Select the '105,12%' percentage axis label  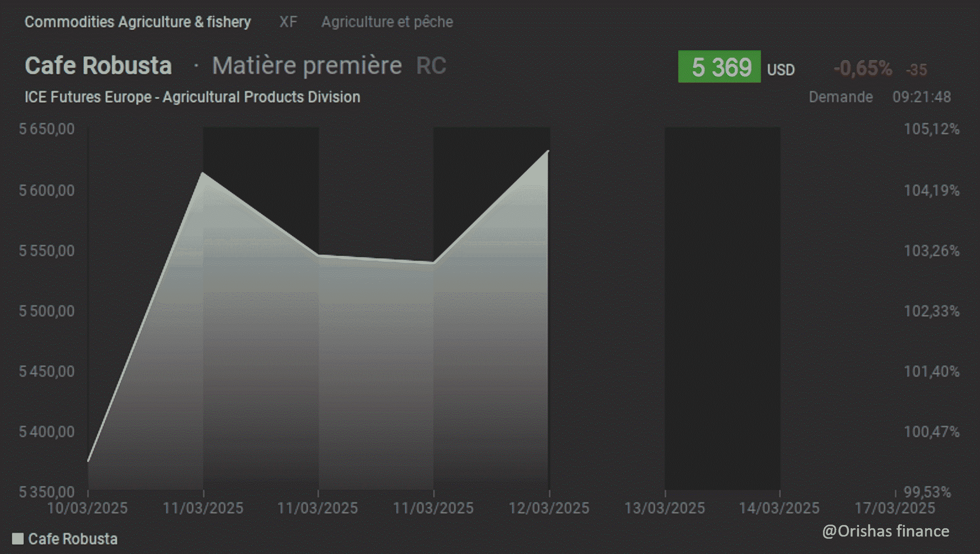coord(932,129)
